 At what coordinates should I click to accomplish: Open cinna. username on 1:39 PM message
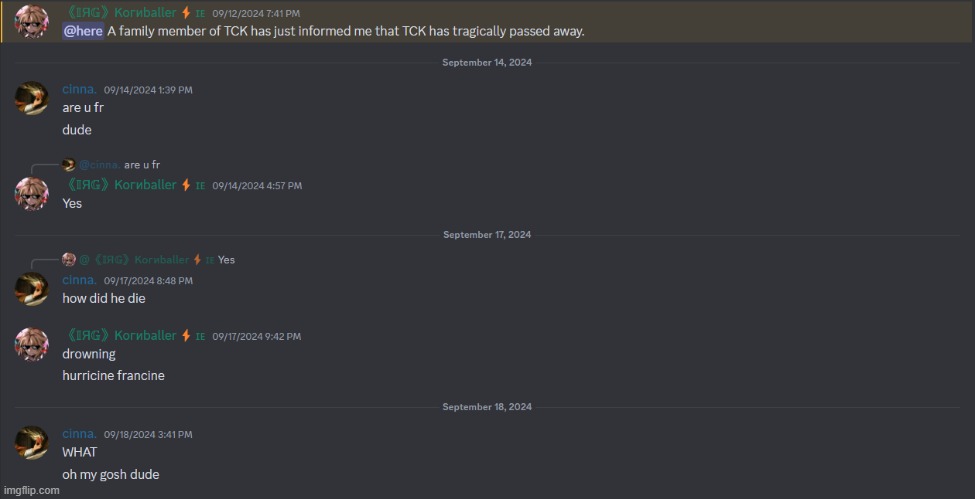coord(80,90)
